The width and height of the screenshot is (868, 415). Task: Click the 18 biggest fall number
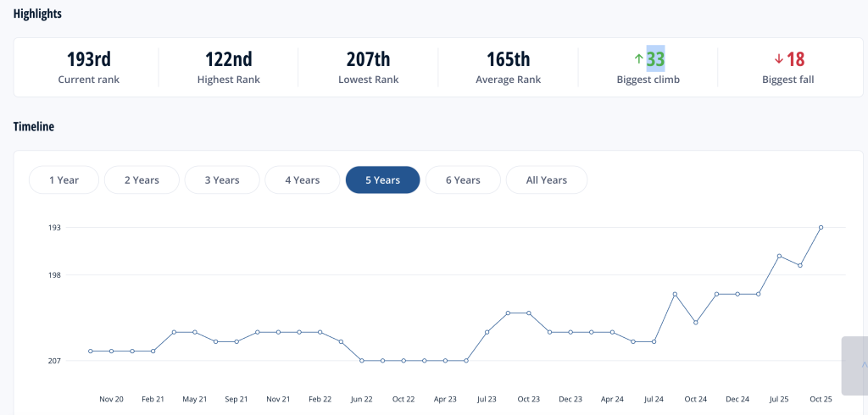(x=795, y=58)
